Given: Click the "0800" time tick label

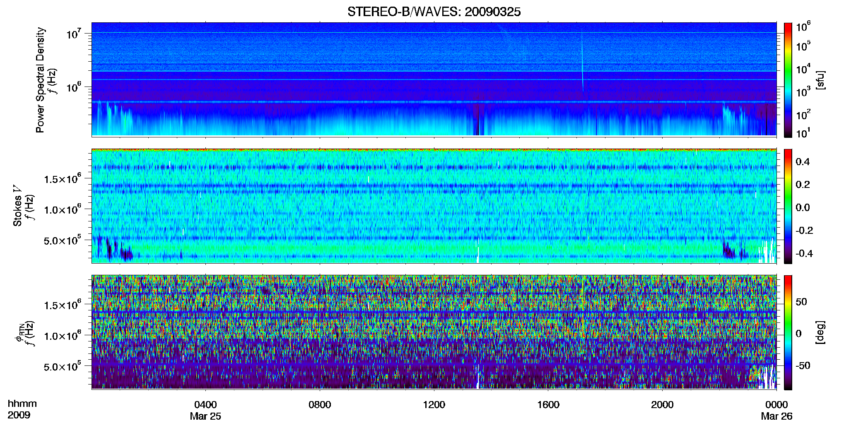Looking at the screenshot, I should [x=320, y=404].
